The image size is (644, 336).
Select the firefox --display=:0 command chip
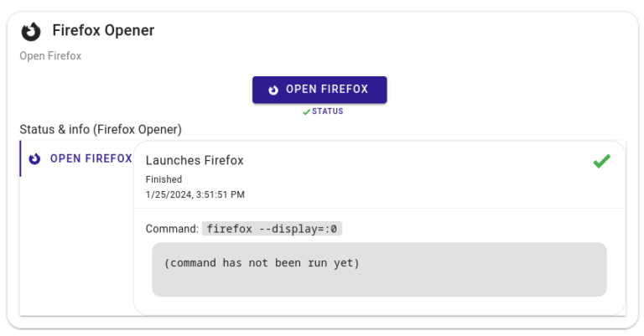pos(272,229)
